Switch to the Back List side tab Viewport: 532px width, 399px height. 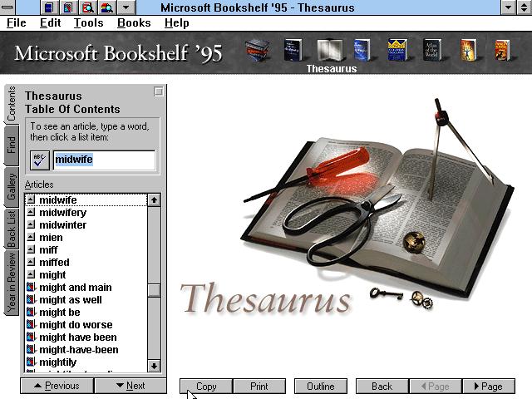point(11,229)
